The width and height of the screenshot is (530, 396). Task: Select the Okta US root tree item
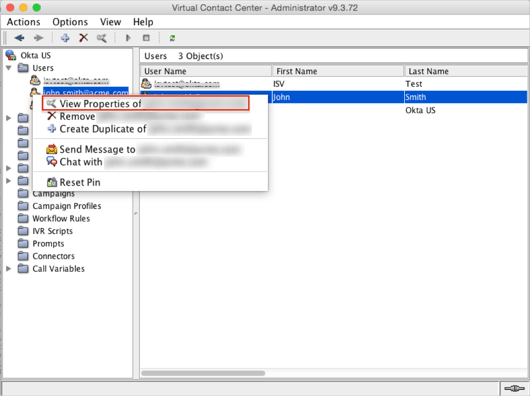coord(35,55)
